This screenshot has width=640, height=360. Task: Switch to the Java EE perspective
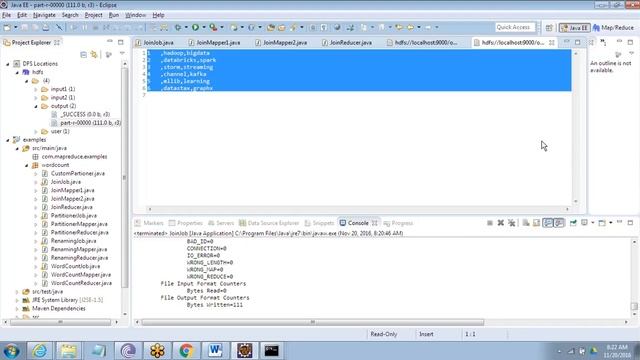coord(574,28)
